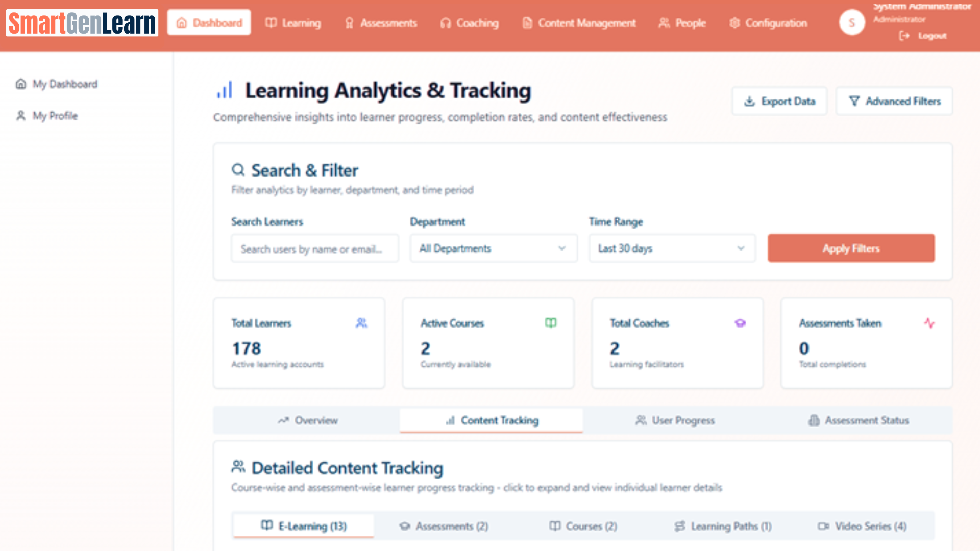The image size is (980, 551).
Task: Click the funnel icon in Advanced Filters
Action: (854, 101)
